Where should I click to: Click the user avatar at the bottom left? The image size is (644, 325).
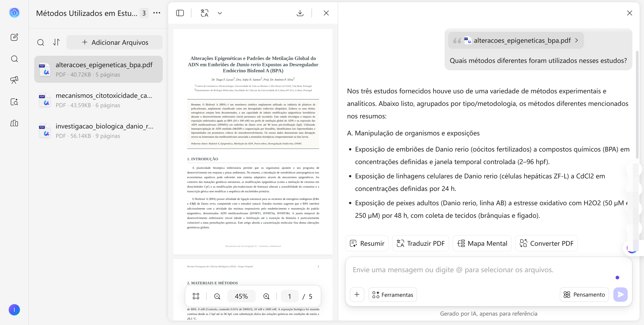14,310
